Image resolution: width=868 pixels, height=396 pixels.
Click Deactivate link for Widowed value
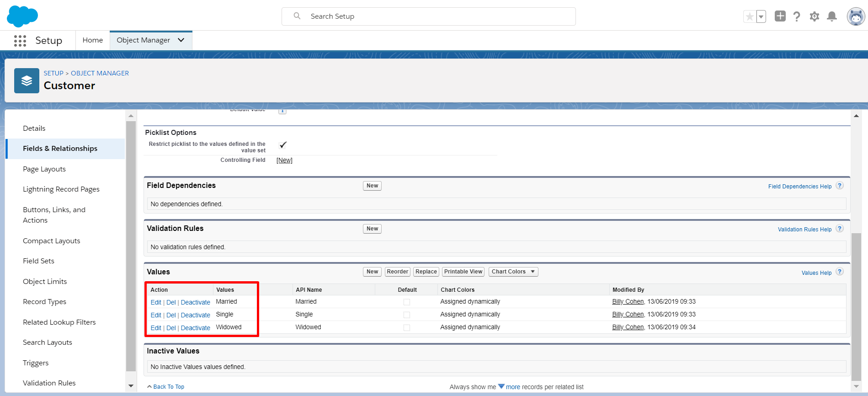coord(196,328)
